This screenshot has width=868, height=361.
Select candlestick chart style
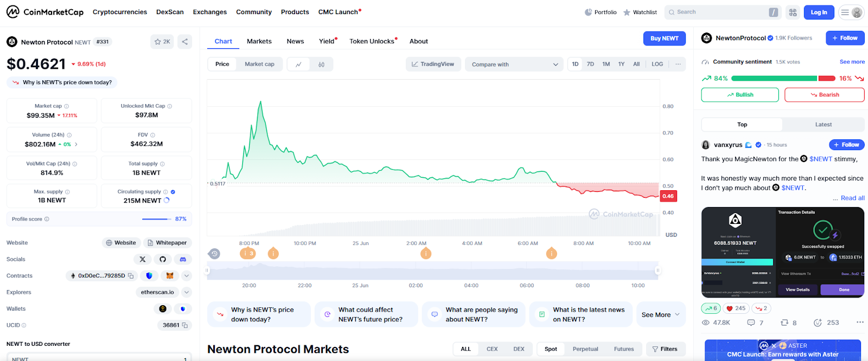click(321, 64)
